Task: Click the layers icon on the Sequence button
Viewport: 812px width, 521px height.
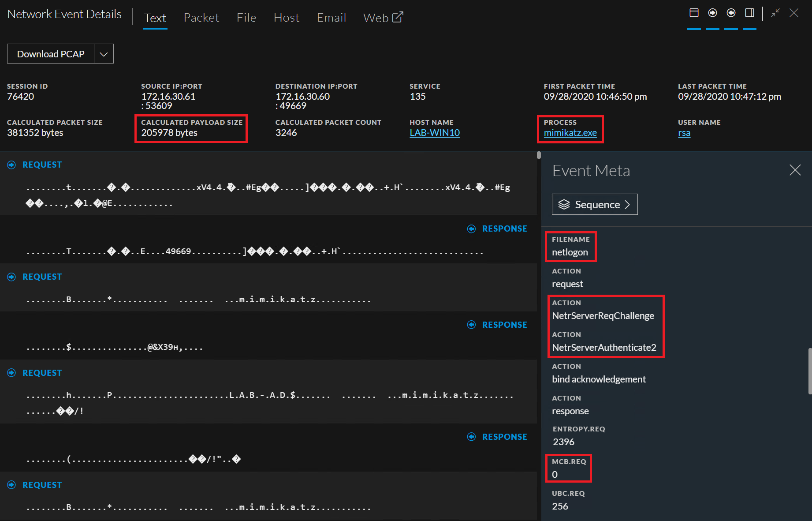Action: click(565, 204)
